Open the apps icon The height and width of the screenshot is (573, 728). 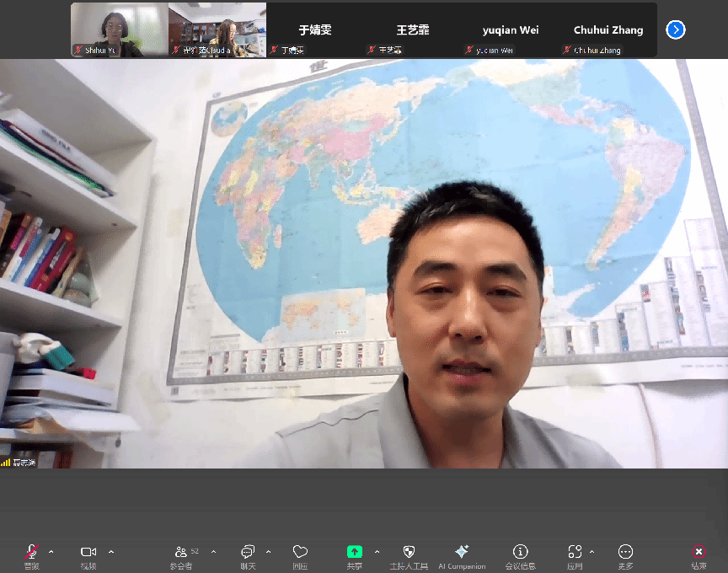[575, 552]
